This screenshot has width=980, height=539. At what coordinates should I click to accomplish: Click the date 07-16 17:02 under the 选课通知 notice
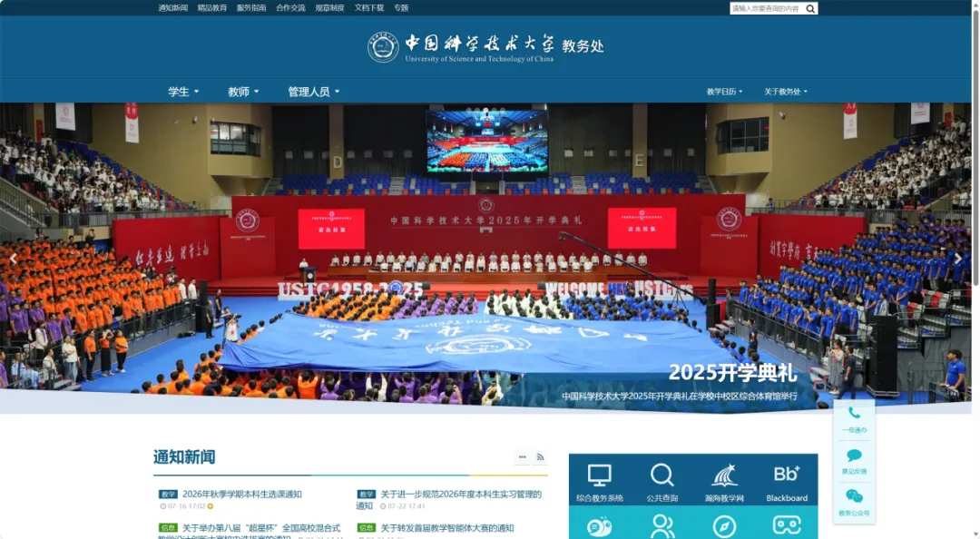[186, 506]
